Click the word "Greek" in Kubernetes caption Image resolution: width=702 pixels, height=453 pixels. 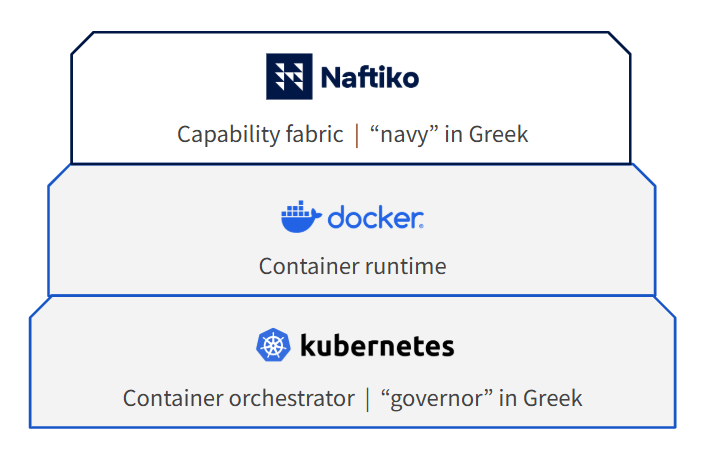[552, 398]
